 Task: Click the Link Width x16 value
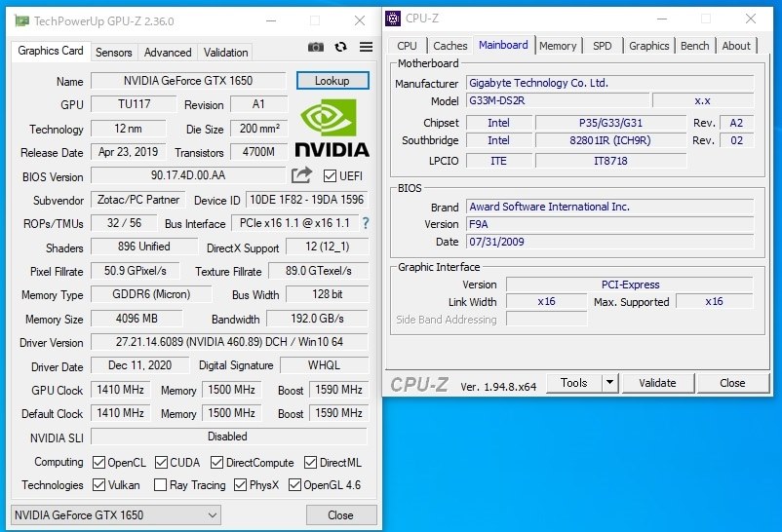click(x=547, y=302)
